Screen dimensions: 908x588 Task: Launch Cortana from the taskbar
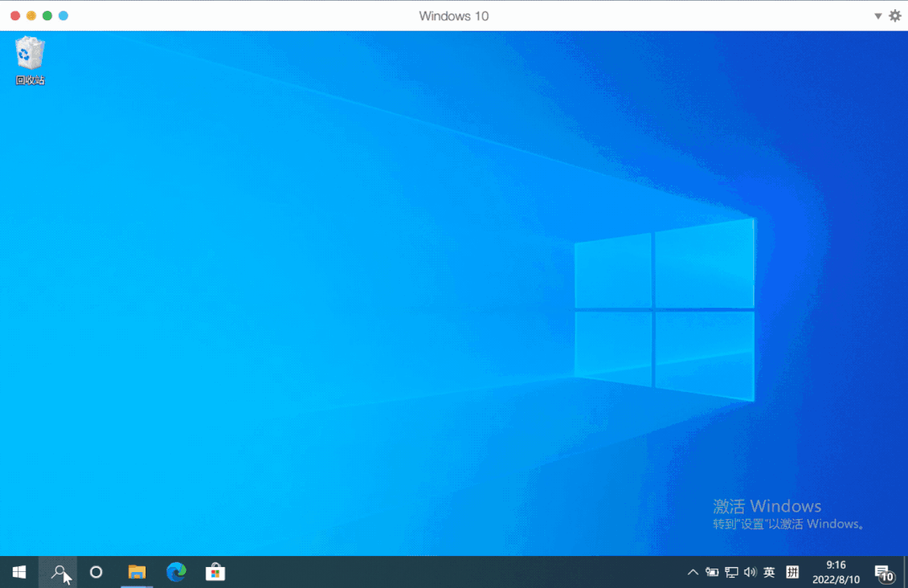pyautogui.click(x=96, y=572)
